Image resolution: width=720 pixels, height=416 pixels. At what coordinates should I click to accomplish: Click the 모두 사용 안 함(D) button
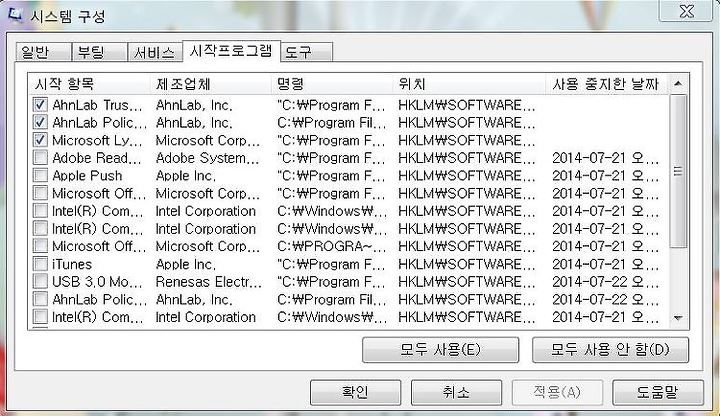610,350
